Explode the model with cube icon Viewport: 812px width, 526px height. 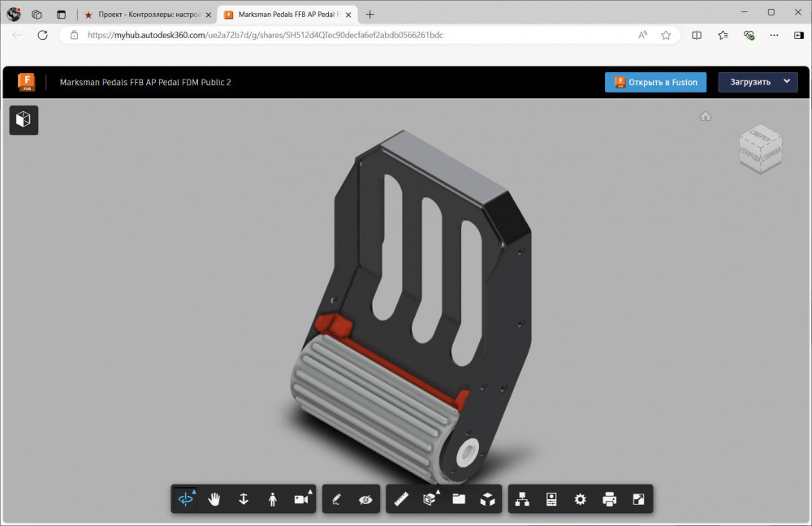click(487, 499)
